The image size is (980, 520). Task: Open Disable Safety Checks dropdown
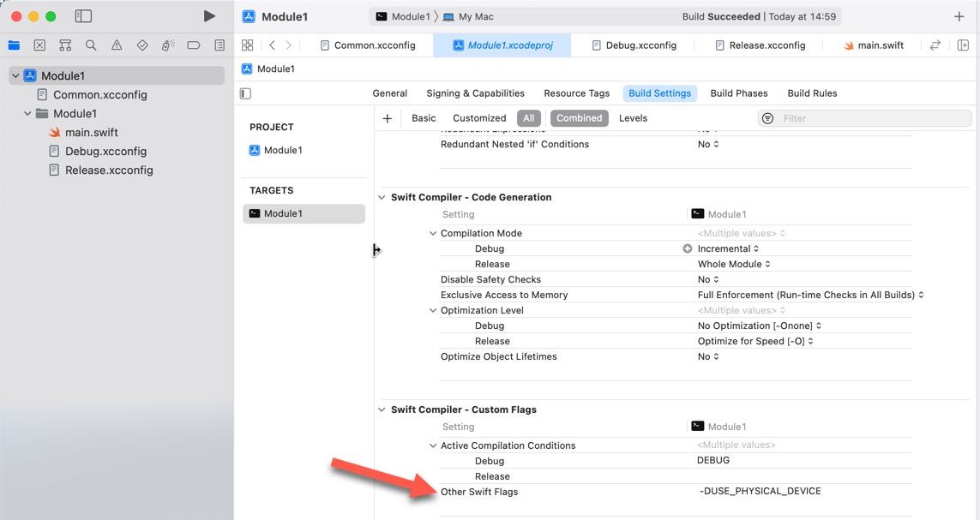pos(708,279)
